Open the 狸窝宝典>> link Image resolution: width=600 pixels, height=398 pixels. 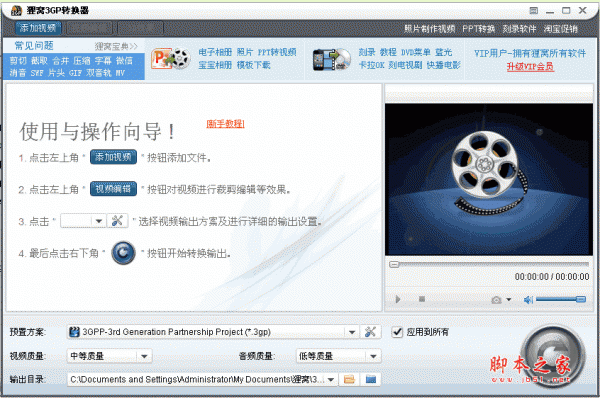[116, 47]
